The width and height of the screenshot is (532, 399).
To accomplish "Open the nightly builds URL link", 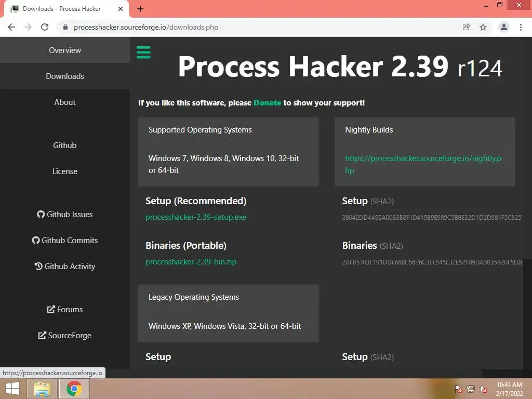I will click(423, 164).
